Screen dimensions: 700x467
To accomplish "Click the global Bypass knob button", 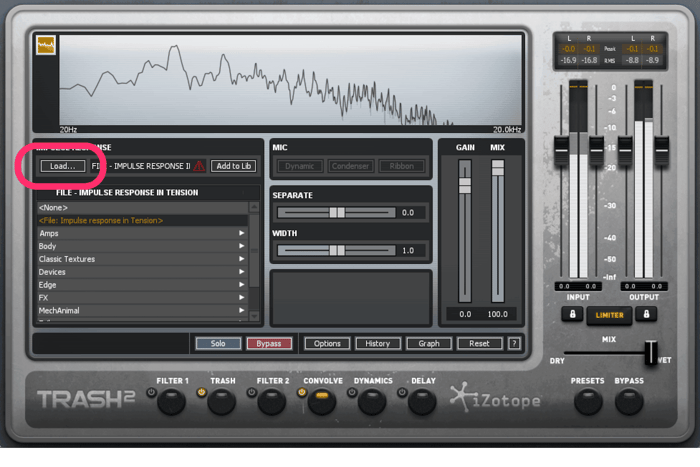I will coord(629,401).
